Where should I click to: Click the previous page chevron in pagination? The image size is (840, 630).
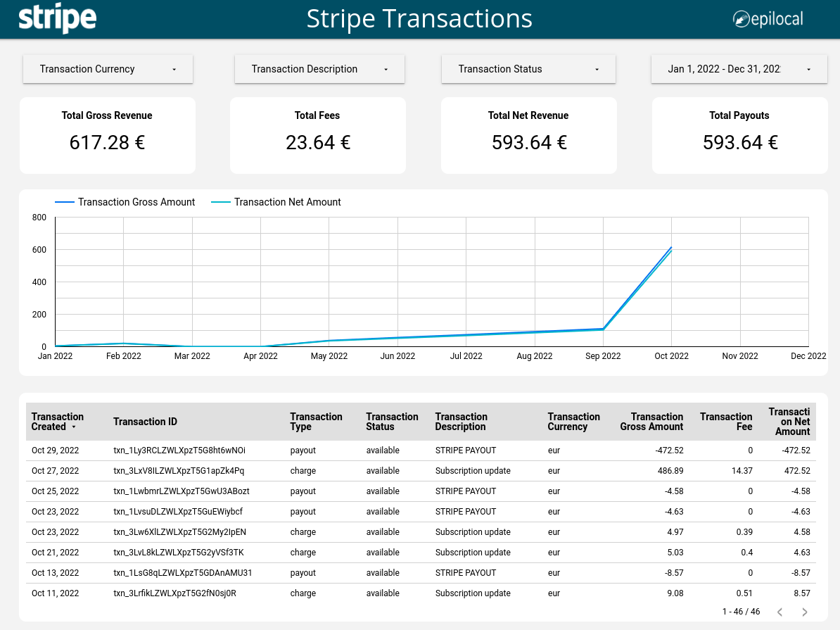click(779, 612)
